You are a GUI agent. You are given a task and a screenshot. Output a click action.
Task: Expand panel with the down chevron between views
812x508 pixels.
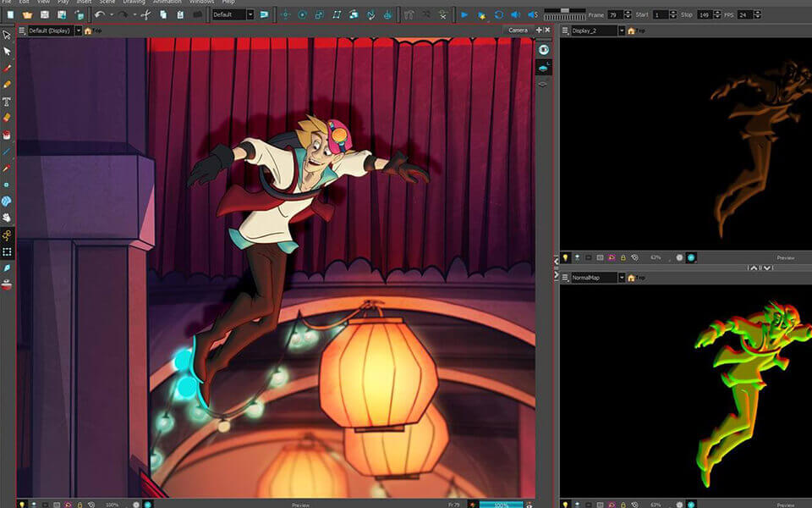[767, 268]
